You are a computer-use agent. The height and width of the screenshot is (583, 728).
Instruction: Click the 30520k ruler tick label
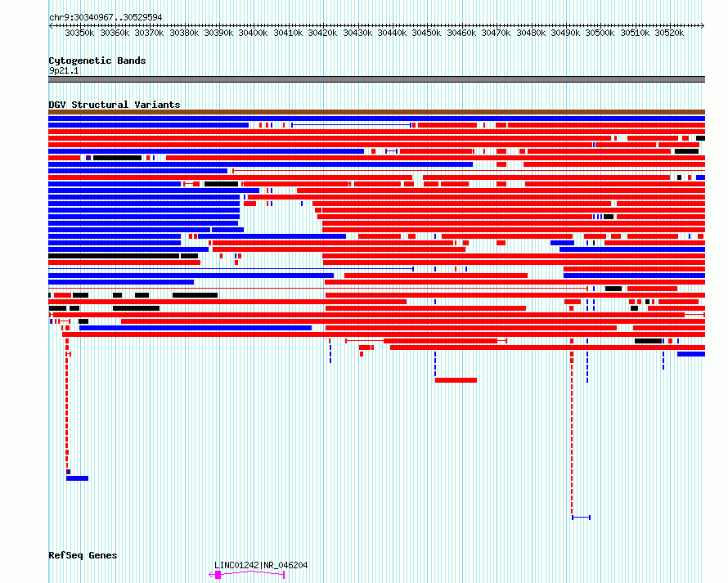[669, 33]
